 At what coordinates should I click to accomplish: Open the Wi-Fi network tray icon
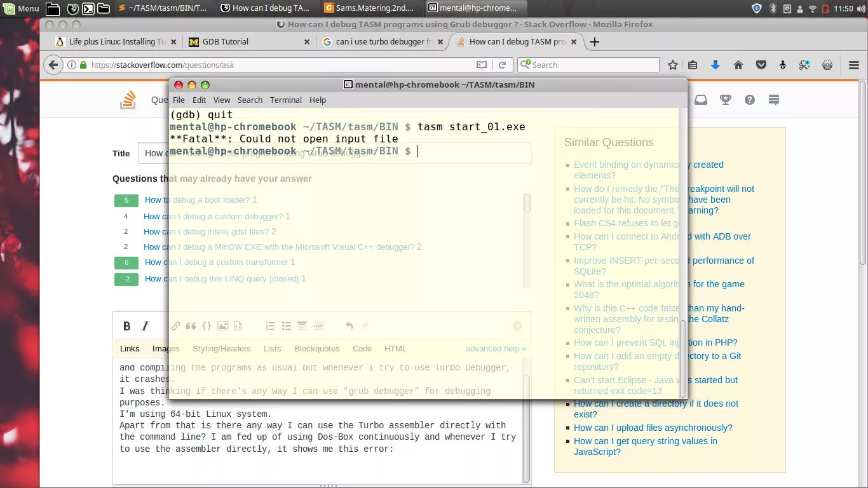point(812,9)
